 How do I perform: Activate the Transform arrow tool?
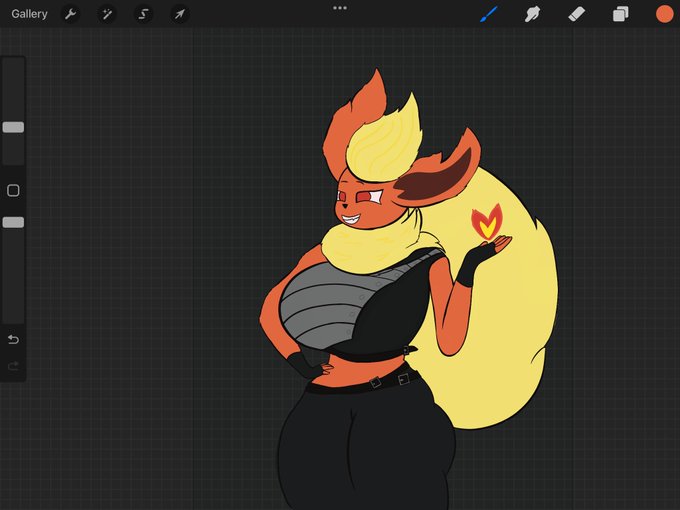(x=180, y=14)
